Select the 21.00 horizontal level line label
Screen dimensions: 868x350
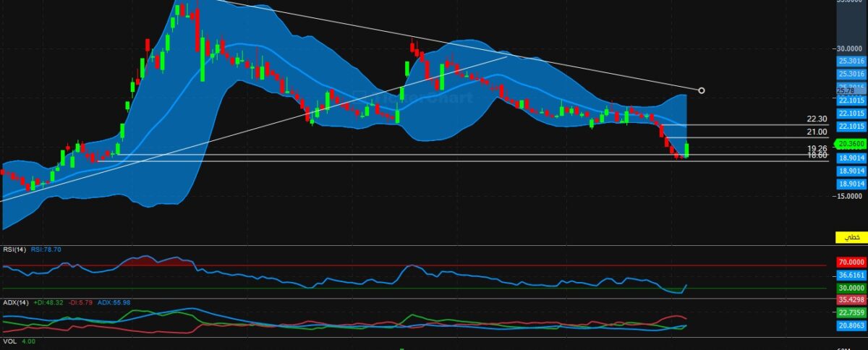817,132
